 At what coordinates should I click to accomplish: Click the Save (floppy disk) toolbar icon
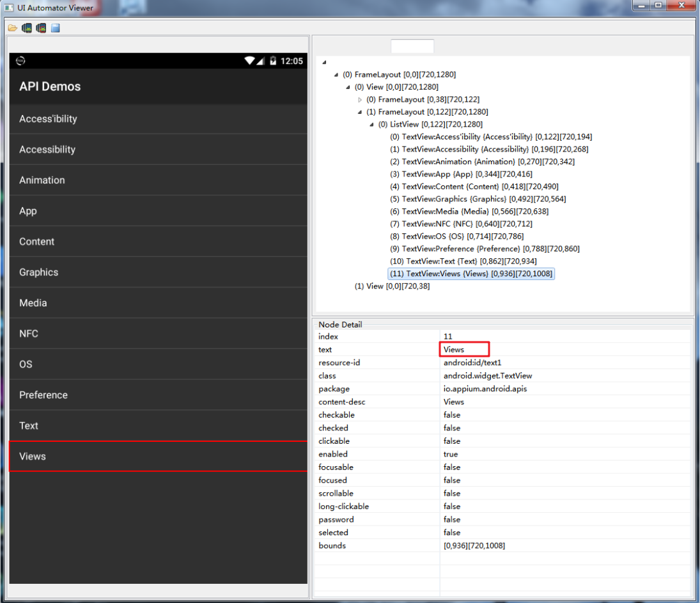(x=56, y=28)
